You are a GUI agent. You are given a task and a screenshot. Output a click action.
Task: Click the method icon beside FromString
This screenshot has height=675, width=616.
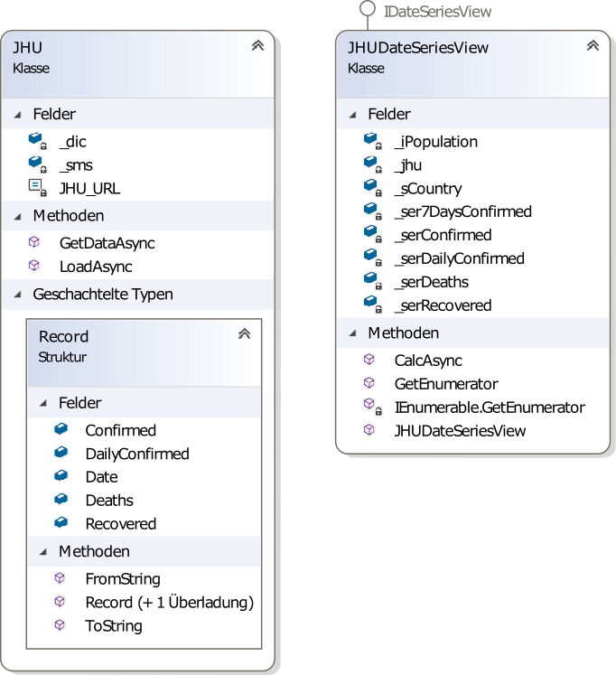tap(60, 577)
